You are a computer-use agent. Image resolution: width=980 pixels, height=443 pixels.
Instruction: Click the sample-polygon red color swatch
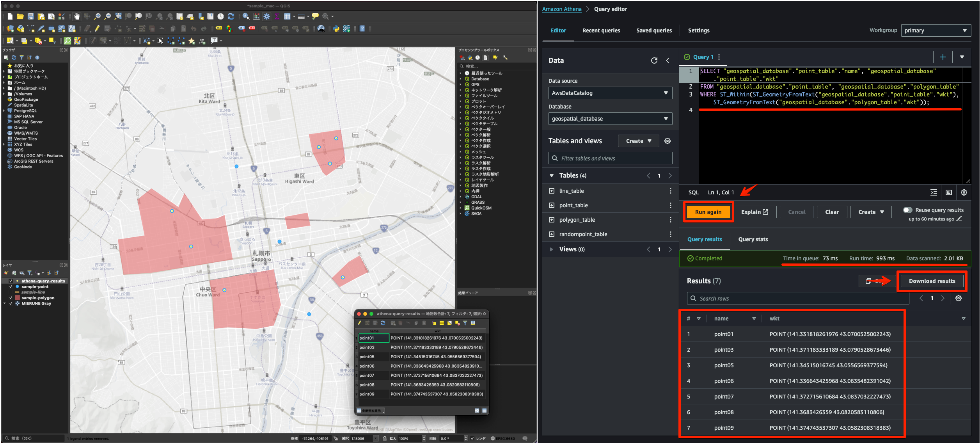pyautogui.click(x=17, y=298)
